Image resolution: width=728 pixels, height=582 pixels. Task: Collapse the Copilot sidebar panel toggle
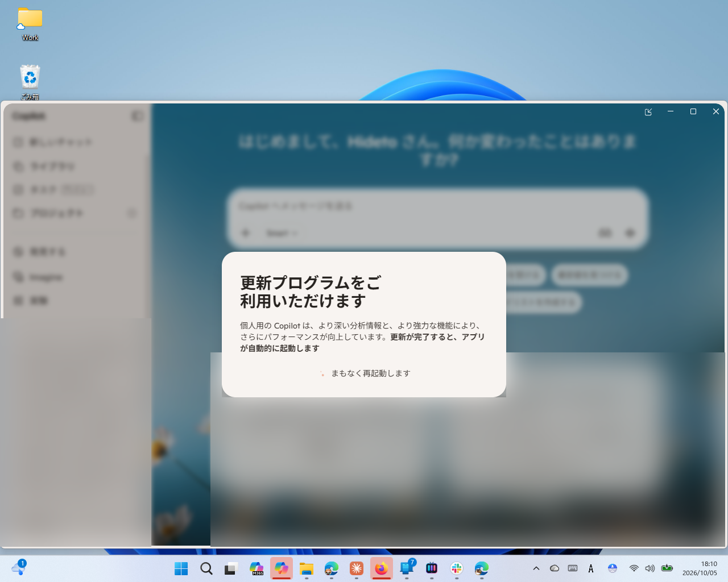[137, 116]
